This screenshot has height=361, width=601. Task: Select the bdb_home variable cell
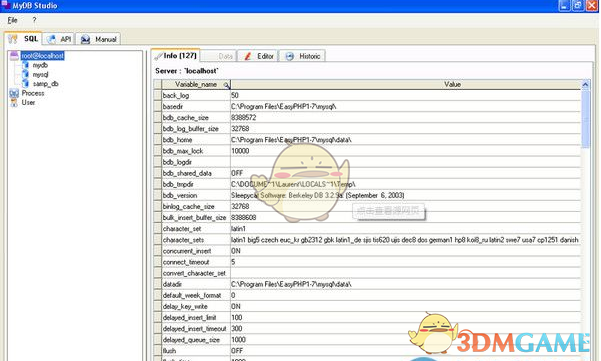[196, 140]
